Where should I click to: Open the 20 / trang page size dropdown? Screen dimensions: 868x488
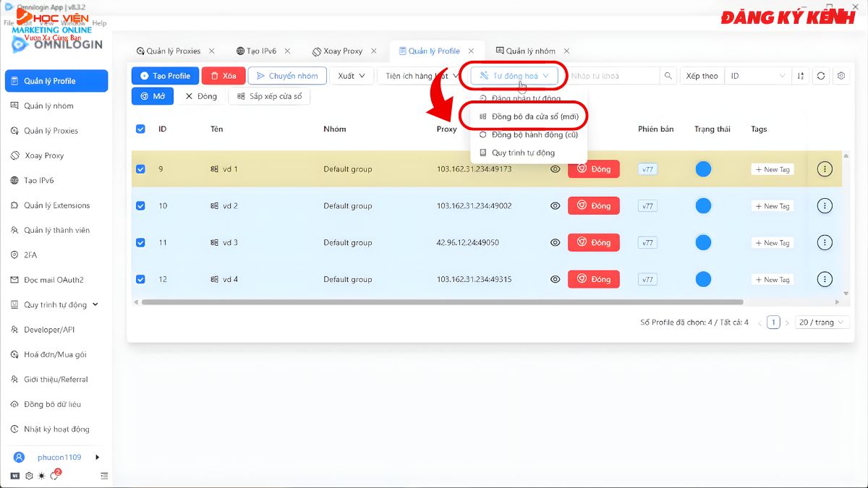(x=822, y=322)
